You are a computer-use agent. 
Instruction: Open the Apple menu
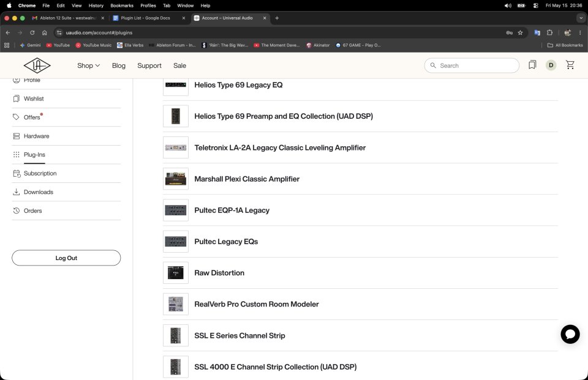9,6
